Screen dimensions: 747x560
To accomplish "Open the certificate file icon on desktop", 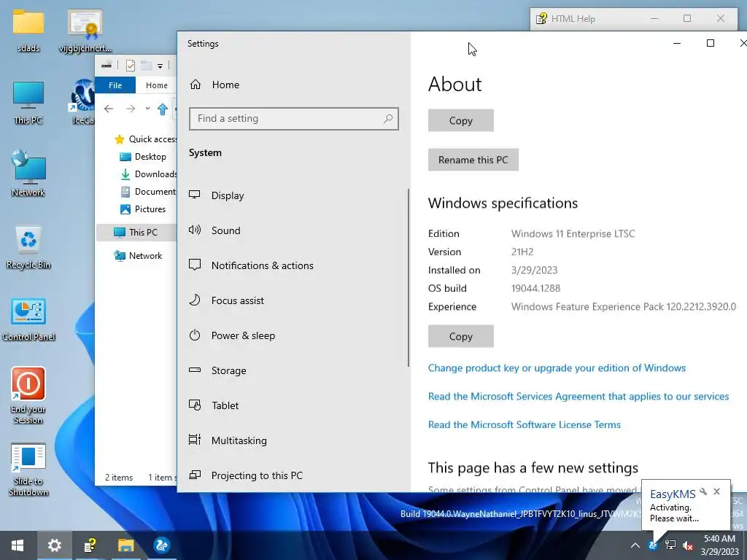I will 85,29.
